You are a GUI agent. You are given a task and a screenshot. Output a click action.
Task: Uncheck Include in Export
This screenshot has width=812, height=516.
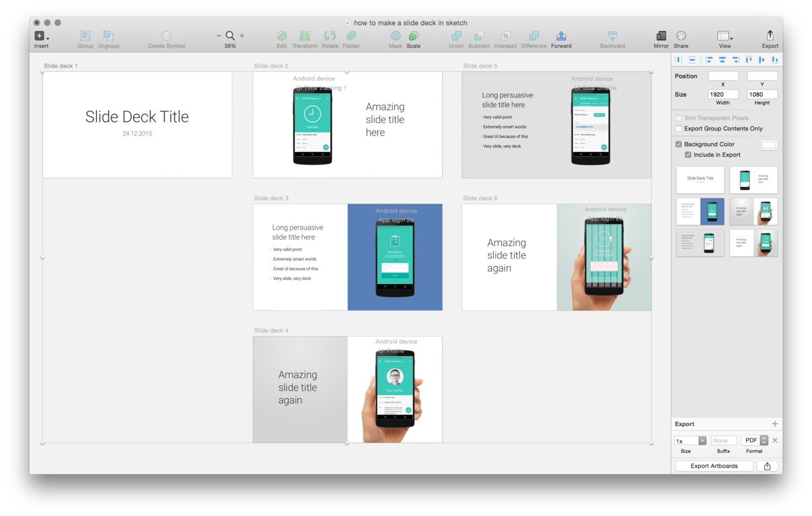pyautogui.click(x=688, y=155)
